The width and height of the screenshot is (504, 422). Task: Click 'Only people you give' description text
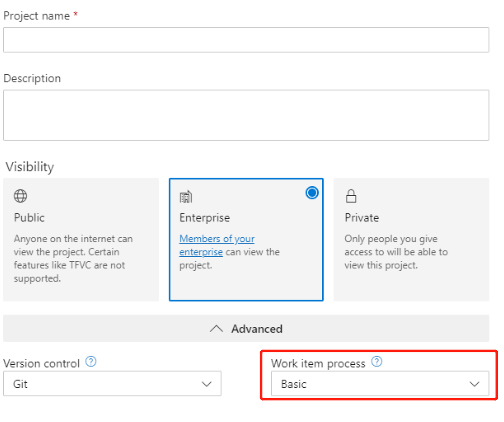click(391, 239)
